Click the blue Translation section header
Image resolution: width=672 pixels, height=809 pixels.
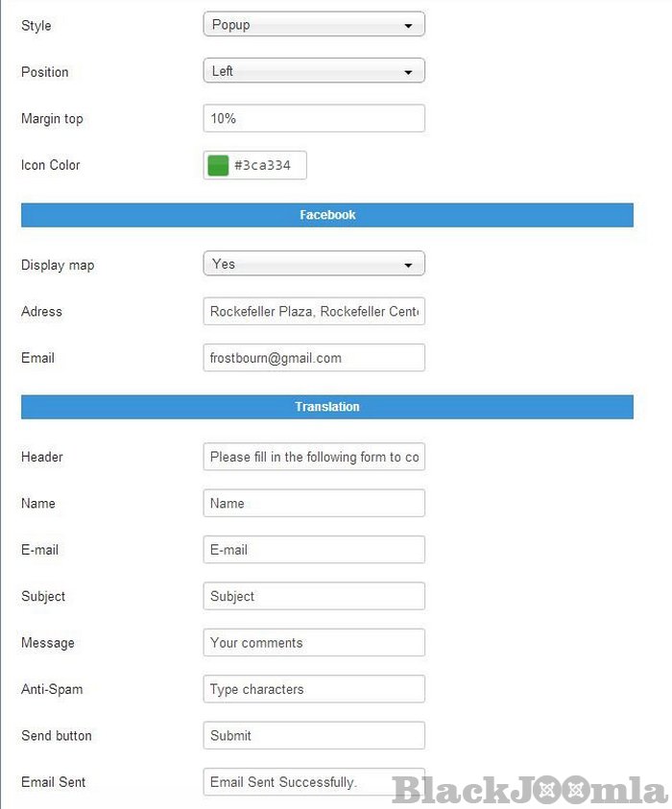(x=327, y=407)
